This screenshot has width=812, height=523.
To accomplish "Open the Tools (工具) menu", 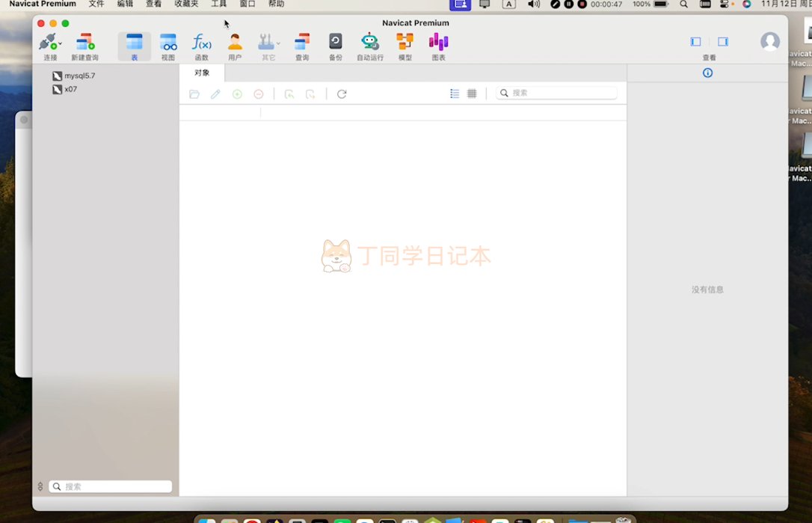I will (218, 4).
